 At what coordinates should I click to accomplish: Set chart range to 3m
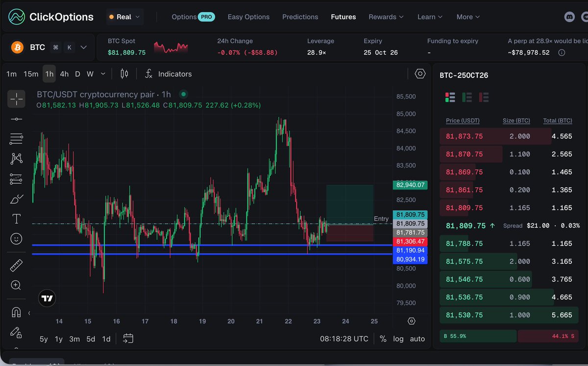pyautogui.click(x=74, y=339)
